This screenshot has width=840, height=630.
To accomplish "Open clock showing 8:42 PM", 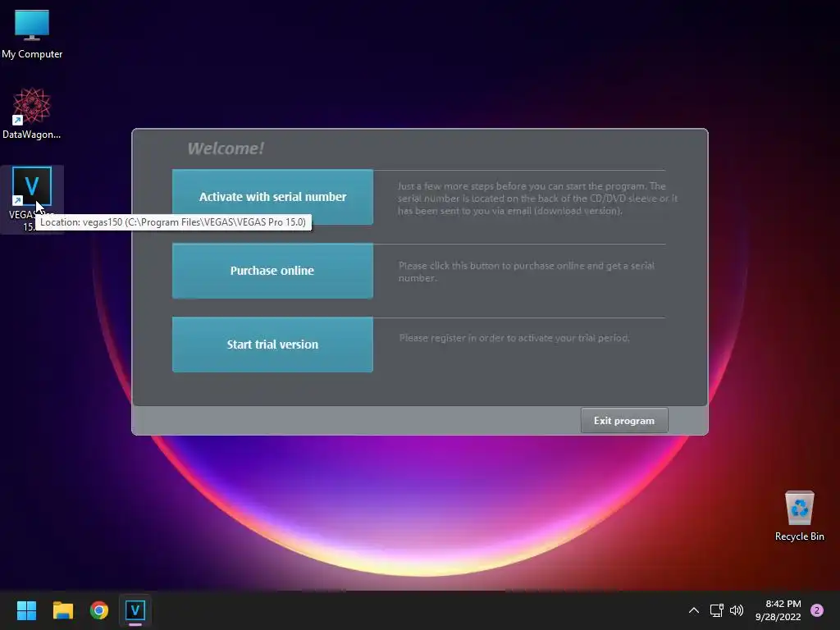I will tap(778, 610).
